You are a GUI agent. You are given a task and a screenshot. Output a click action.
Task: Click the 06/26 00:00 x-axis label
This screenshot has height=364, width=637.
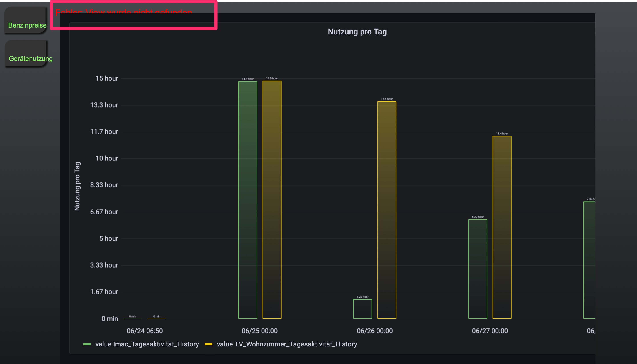(375, 331)
